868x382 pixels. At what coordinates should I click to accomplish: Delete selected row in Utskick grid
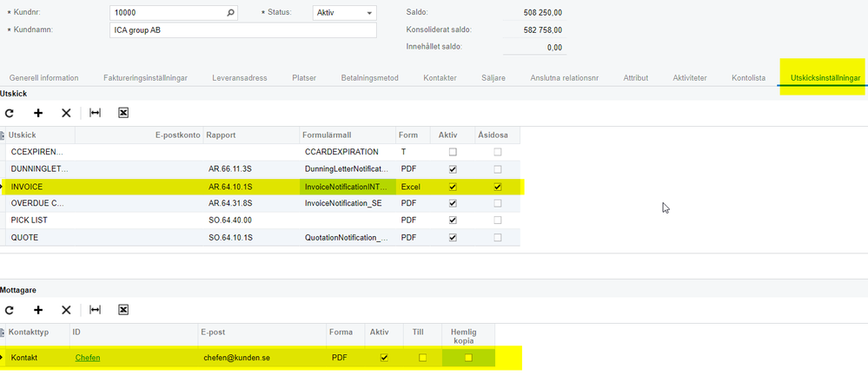[66, 113]
